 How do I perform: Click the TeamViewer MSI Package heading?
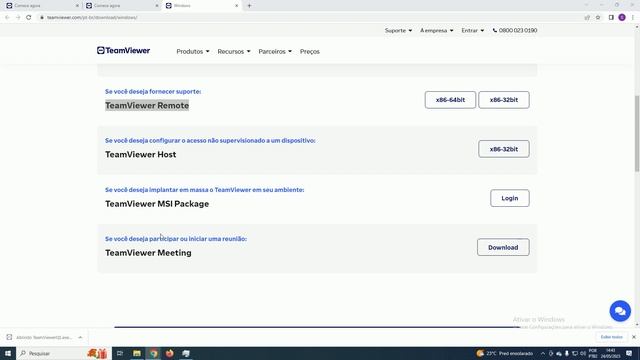point(157,204)
